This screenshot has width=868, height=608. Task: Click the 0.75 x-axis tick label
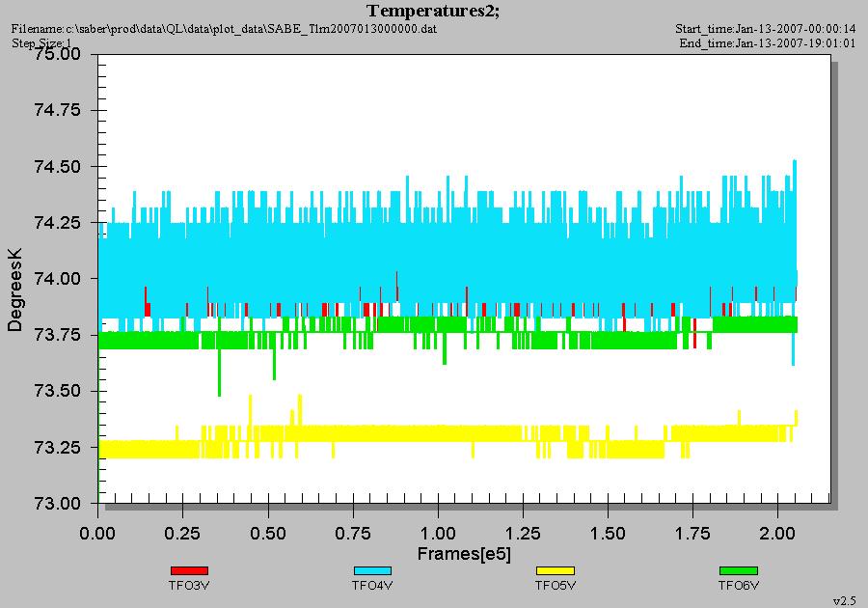[x=353, y=534]
